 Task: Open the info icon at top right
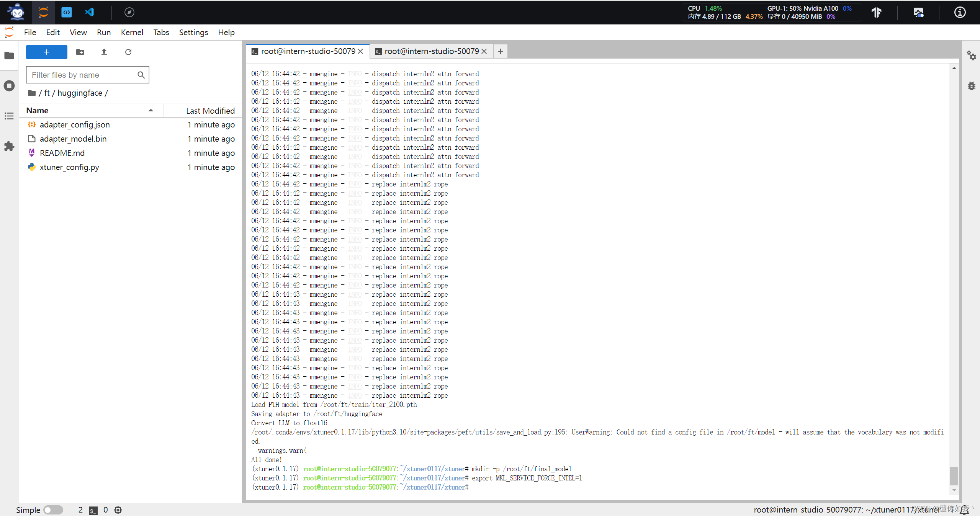pos(960,12)
